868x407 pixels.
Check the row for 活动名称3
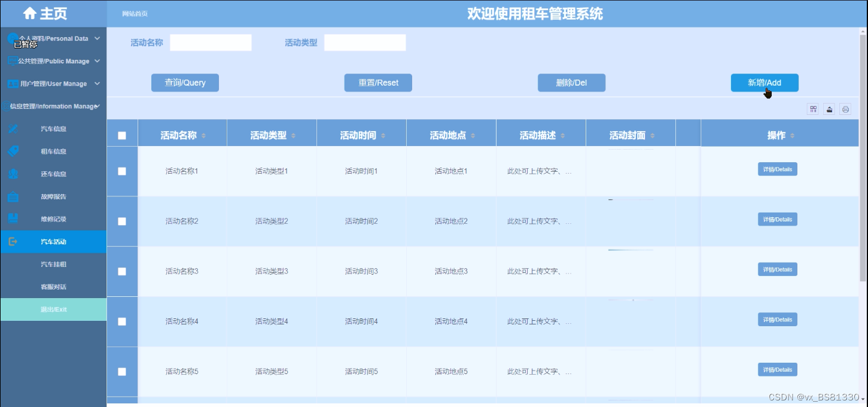[122, 271]
